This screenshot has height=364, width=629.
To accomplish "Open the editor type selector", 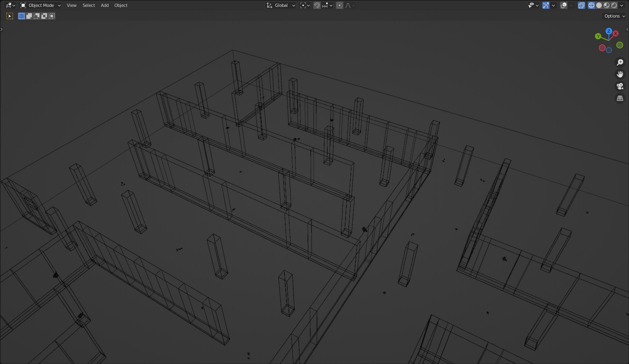I will click(10, 5).
